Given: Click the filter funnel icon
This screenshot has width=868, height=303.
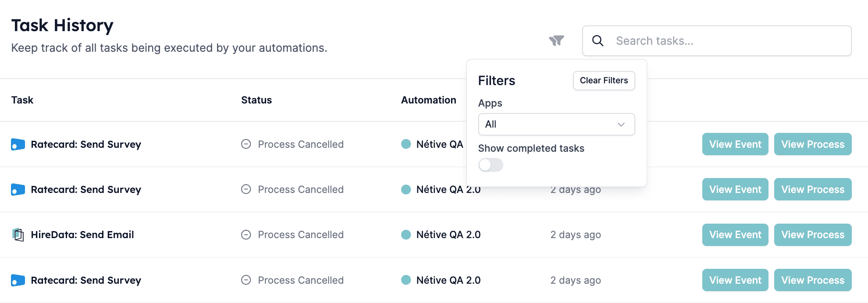Looking at the screenshot, I should point(556,41).
